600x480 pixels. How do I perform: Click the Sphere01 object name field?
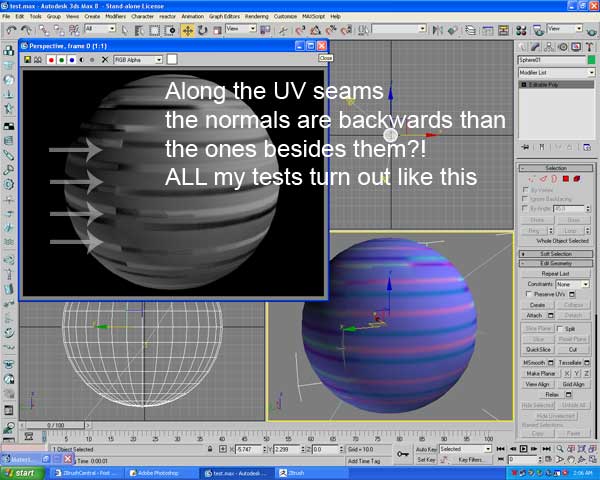(x=551, y=60)
